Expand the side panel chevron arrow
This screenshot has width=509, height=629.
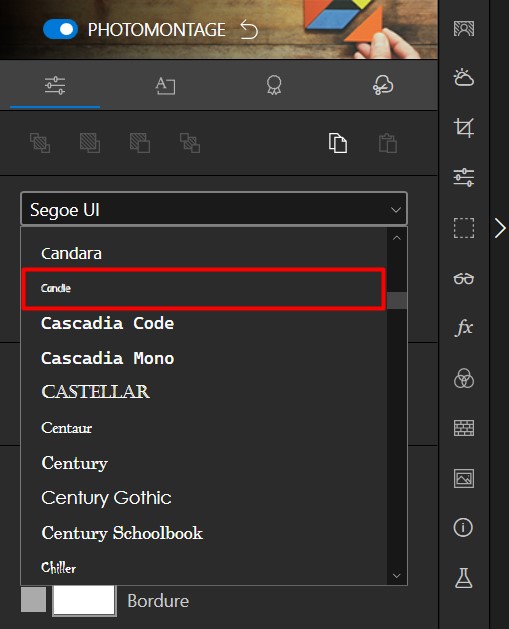(500, 228)
